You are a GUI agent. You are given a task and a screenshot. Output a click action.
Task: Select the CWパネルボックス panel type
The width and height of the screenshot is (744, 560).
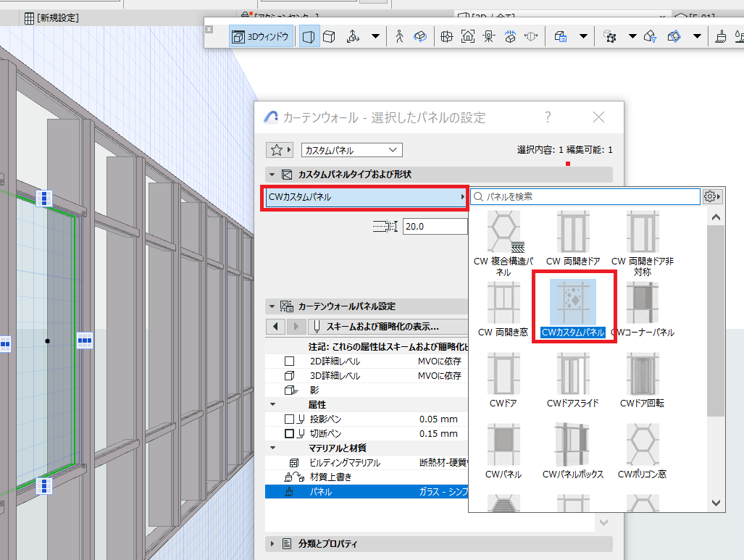[573, 445]
